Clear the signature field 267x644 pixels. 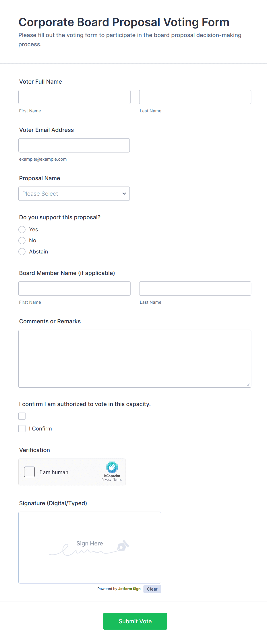pyautogui.click(x=152, y=589)
